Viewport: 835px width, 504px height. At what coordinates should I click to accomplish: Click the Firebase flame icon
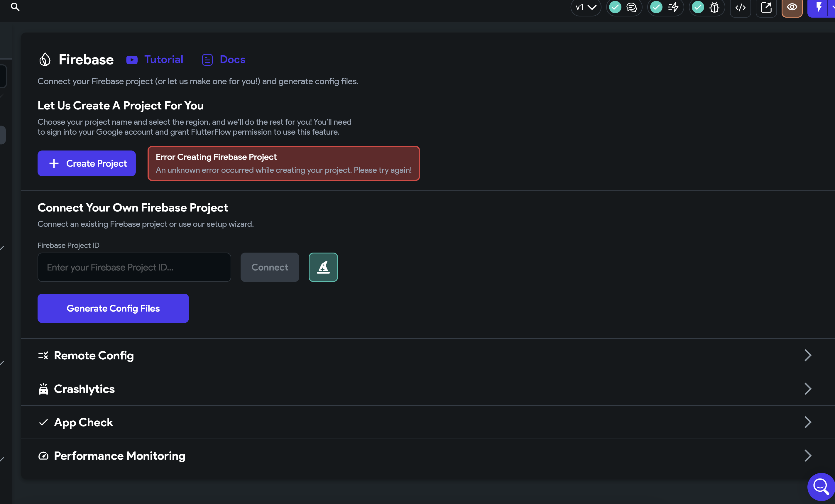(x=45, y=60)
